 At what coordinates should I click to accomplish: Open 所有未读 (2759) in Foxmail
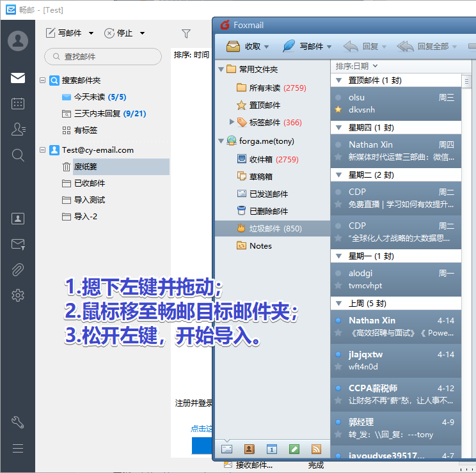click(271, 88)
